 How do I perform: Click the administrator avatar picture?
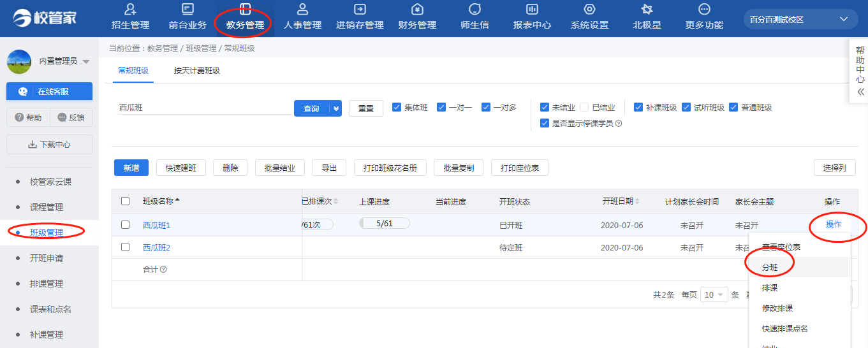[19, 61]
